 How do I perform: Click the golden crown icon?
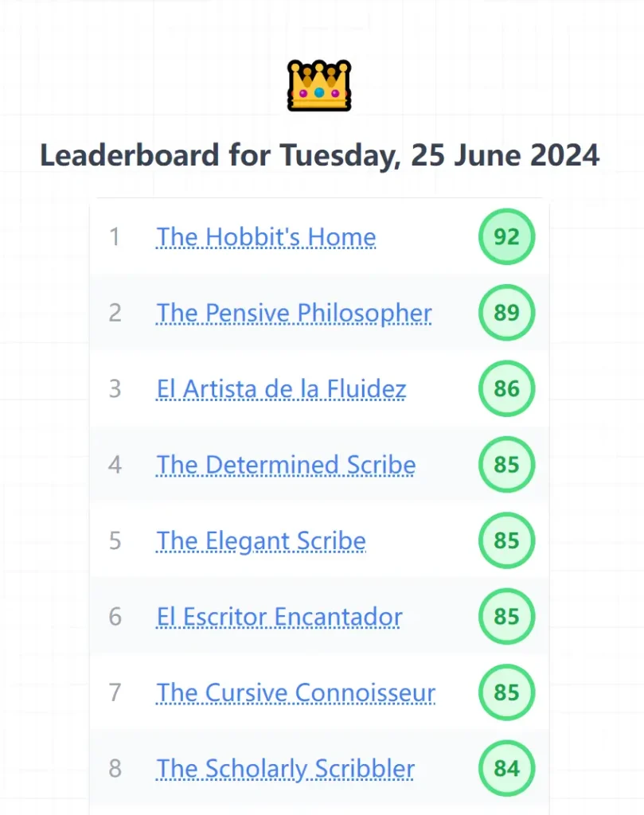(319, 84)
